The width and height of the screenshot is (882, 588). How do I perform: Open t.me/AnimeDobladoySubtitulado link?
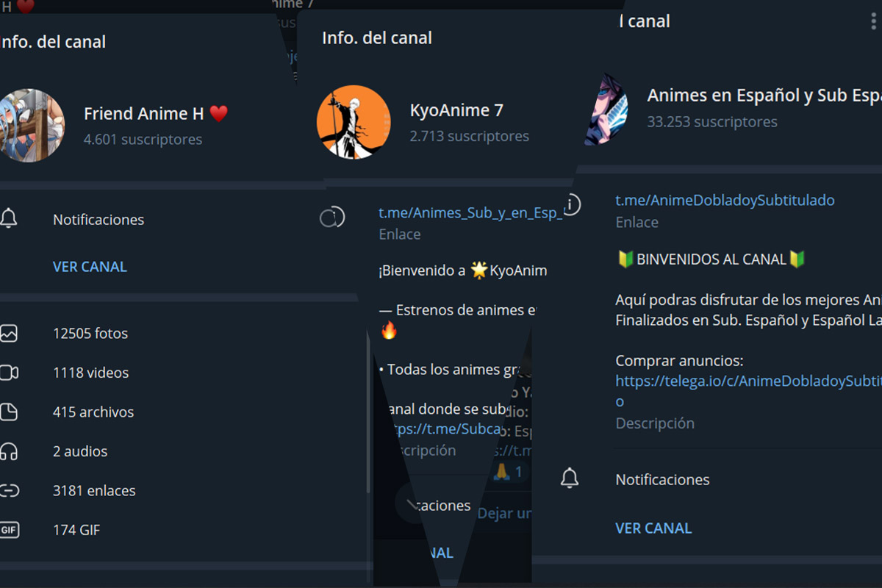point(725,200)
